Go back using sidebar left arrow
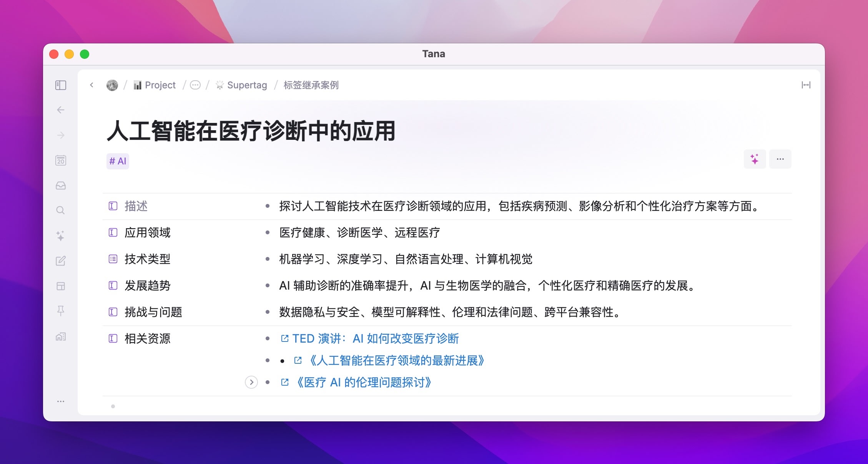Screen dimensions: 868x464 [x=61, y=110]
